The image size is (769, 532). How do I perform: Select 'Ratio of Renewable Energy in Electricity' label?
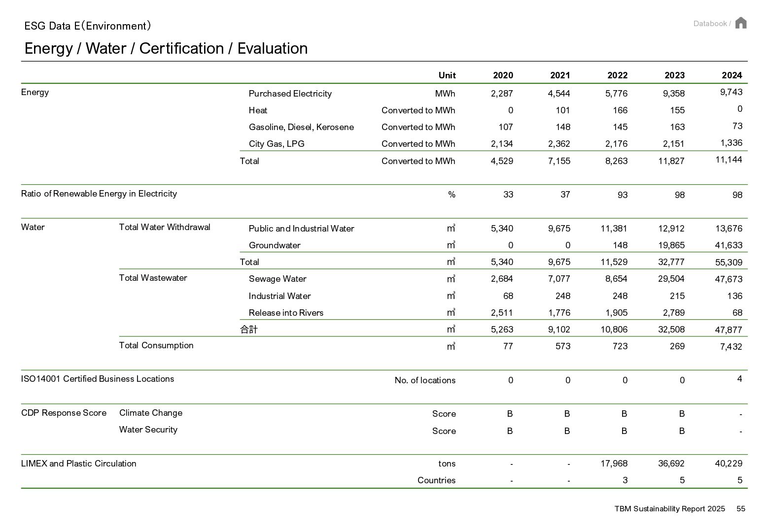(x=99, y=194)
